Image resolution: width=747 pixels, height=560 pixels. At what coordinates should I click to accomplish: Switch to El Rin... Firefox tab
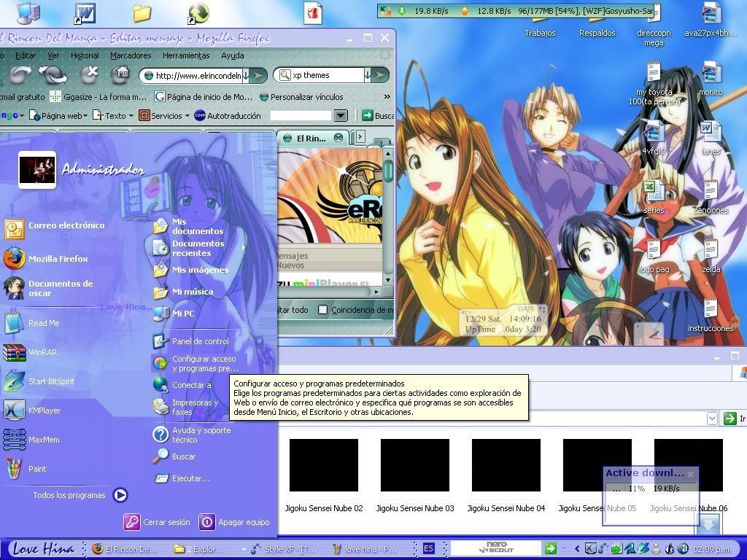[311, 138]
